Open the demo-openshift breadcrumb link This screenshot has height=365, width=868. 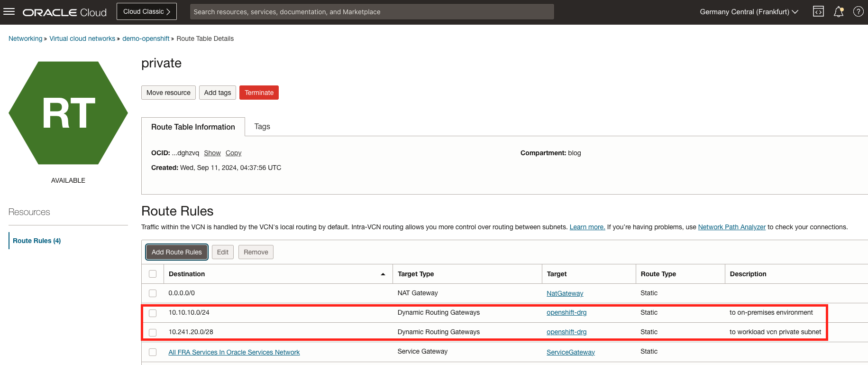(x=146, y=38)
